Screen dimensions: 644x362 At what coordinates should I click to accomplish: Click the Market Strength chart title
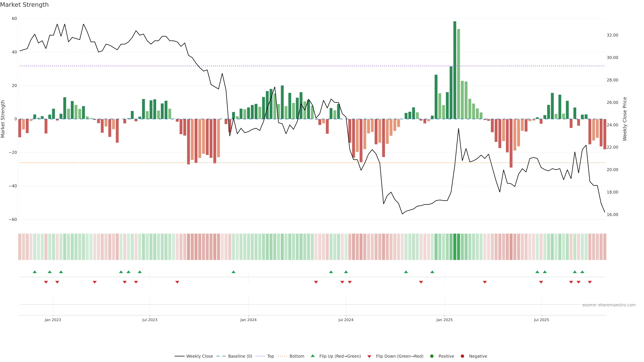[24, 5]
